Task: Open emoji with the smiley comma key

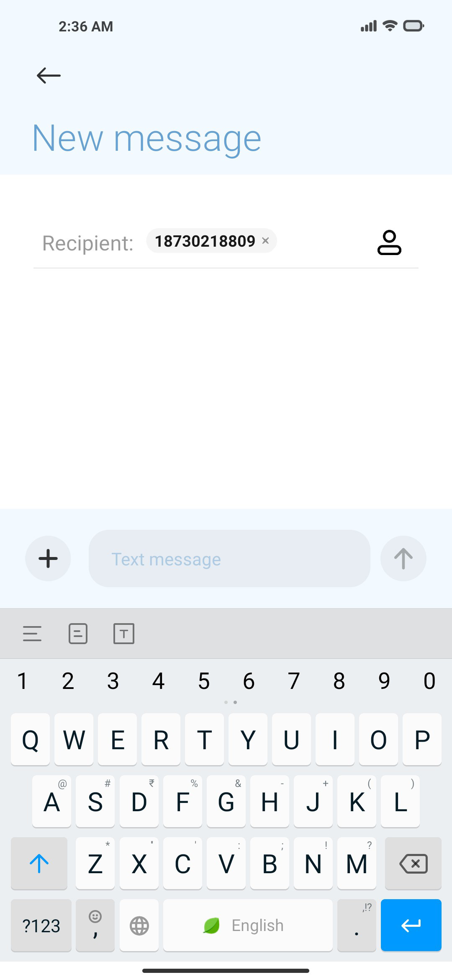Action: pyautogui.click(x=95, y=926)
